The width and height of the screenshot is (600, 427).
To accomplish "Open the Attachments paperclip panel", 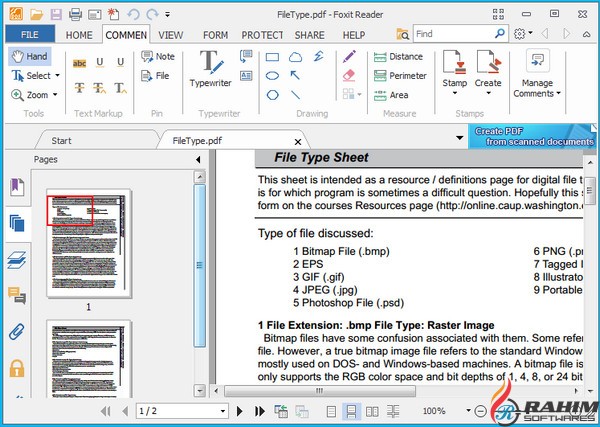I will (x=17, y=331).
